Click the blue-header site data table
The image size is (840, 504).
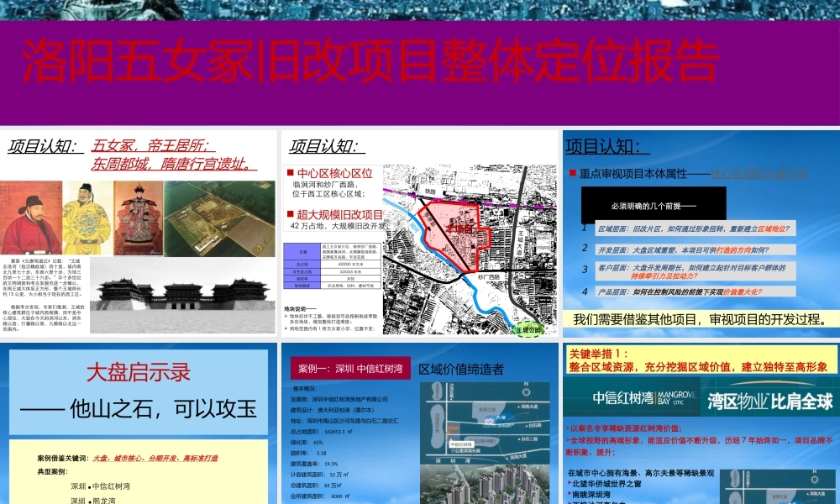click(x=332, y=267)
